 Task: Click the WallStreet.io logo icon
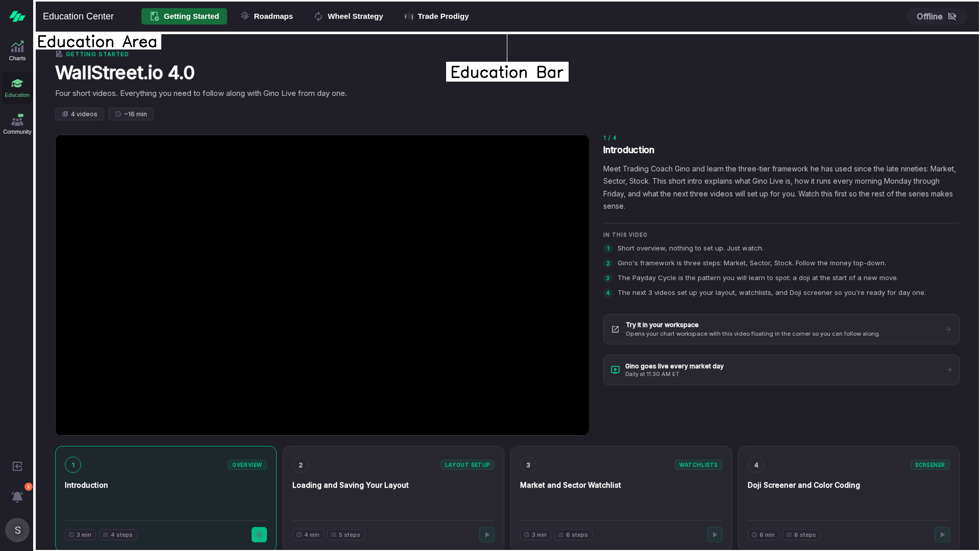17,16
